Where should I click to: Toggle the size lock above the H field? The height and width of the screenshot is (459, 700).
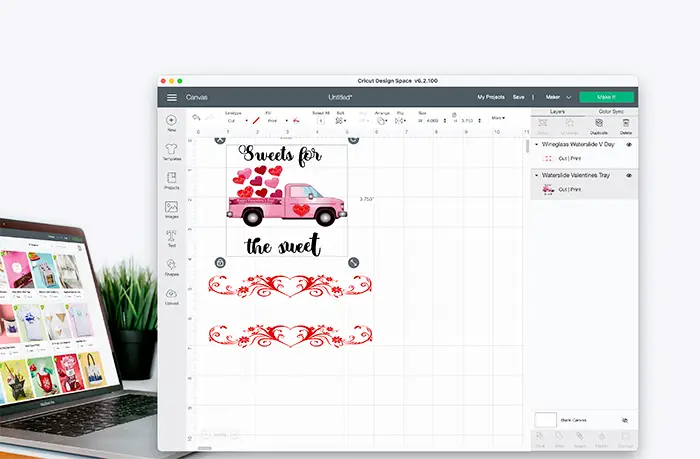[x=454, y=115]
